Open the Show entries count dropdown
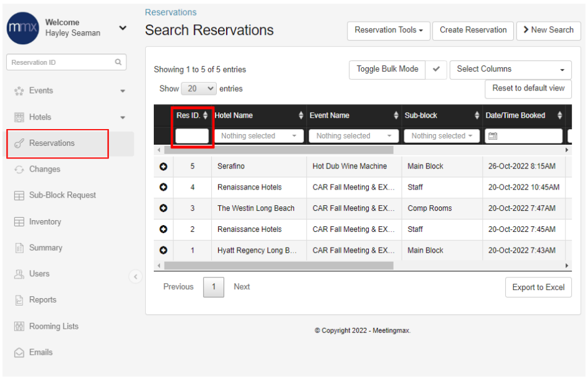Viewport: 588px width, 381px height. pos(199,89)
